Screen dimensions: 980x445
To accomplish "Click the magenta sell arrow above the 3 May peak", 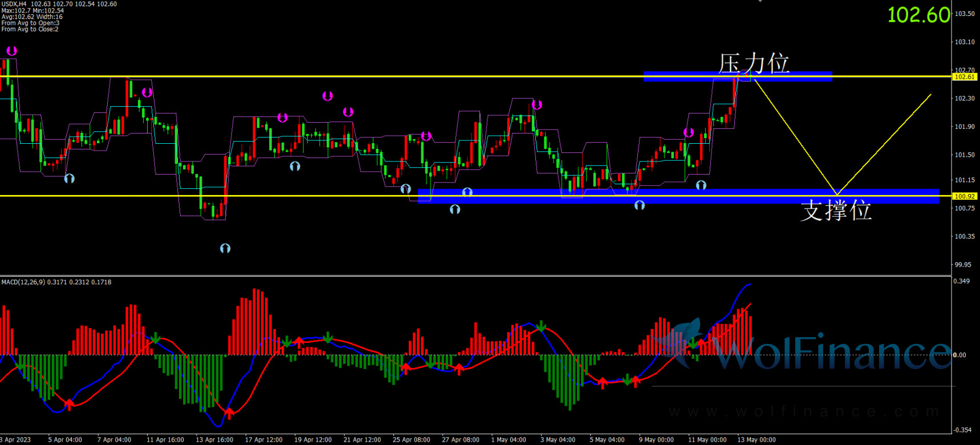I will point(536,104).
